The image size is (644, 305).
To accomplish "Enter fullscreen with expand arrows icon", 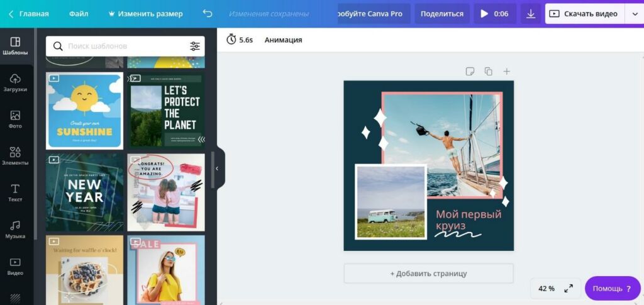I will (569, 289).
